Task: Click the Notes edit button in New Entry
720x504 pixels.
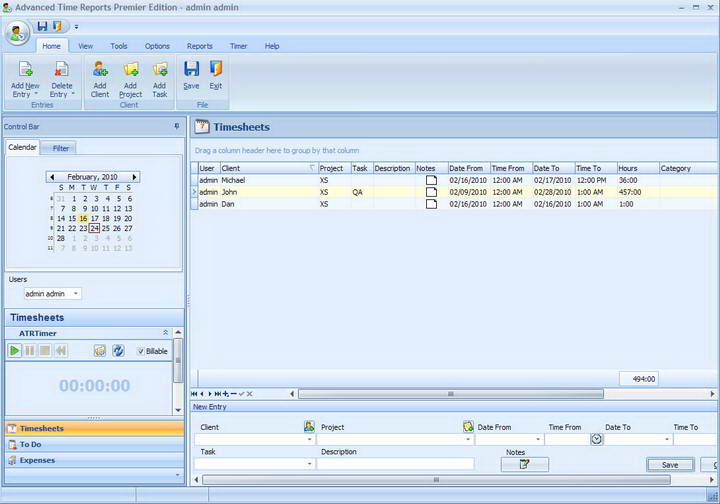Action: pos(524,465)
